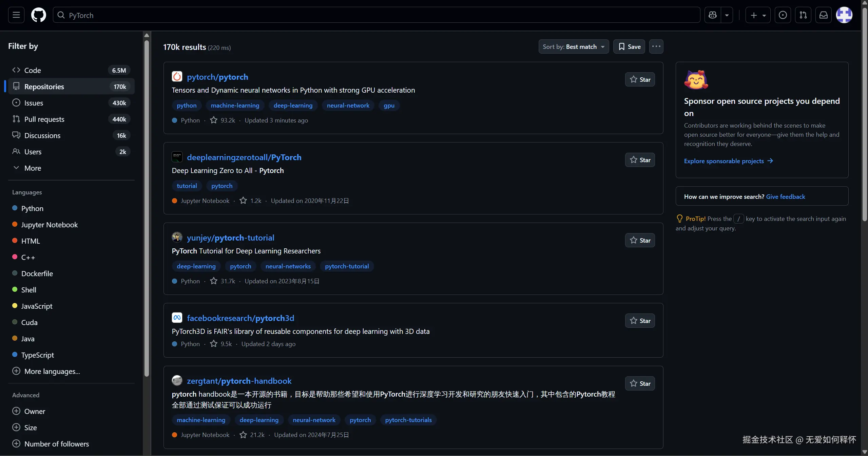
Task: Click the PyTorch search input field
Action: (x=377, y=15)
